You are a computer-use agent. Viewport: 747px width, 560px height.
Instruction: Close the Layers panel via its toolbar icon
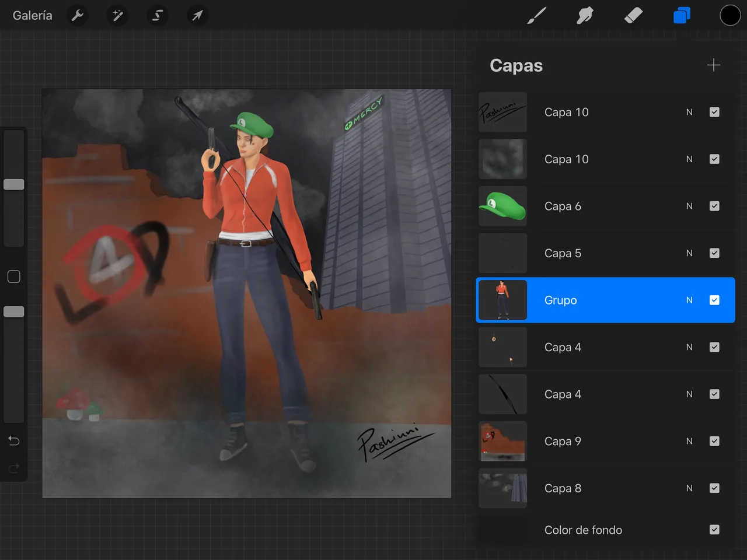click(x=682, y=16)
